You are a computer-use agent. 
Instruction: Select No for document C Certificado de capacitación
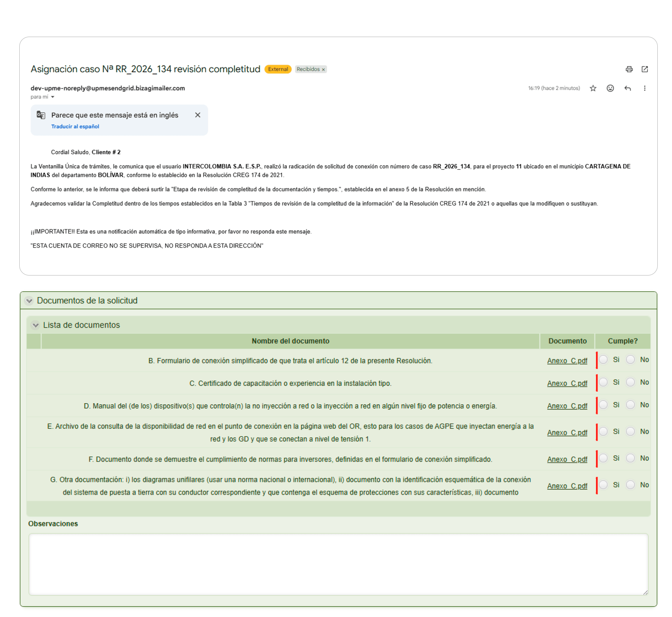click(630, 382)
